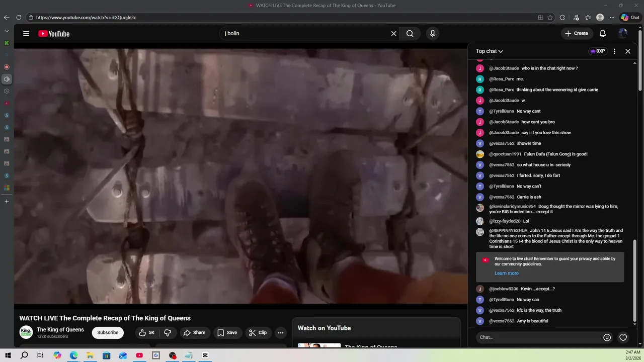The height and width of the screenshot is (362, 644).
Task: Focus the Chat... message input
Action: 538,337
